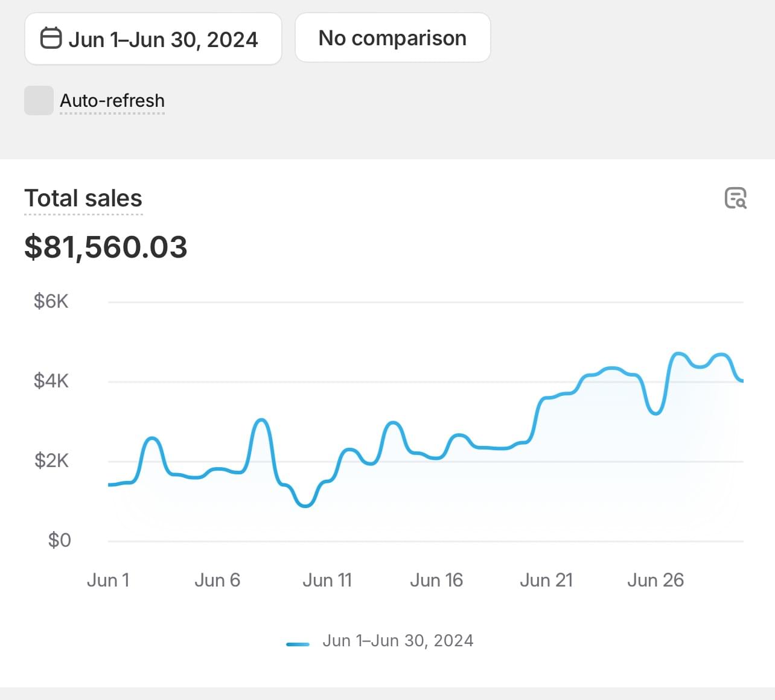Select the $81,560.03 total sales amount

tap(106, 247)
